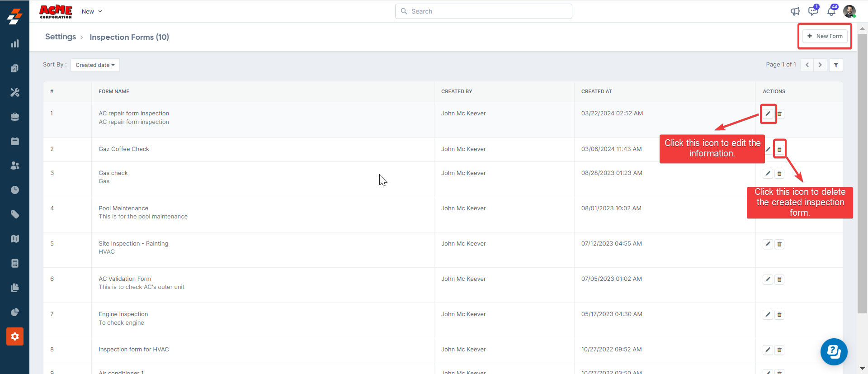This screenshot has height=374, width=868.
Task: Click the vertical scrollbar
Action: coord(862,172)
